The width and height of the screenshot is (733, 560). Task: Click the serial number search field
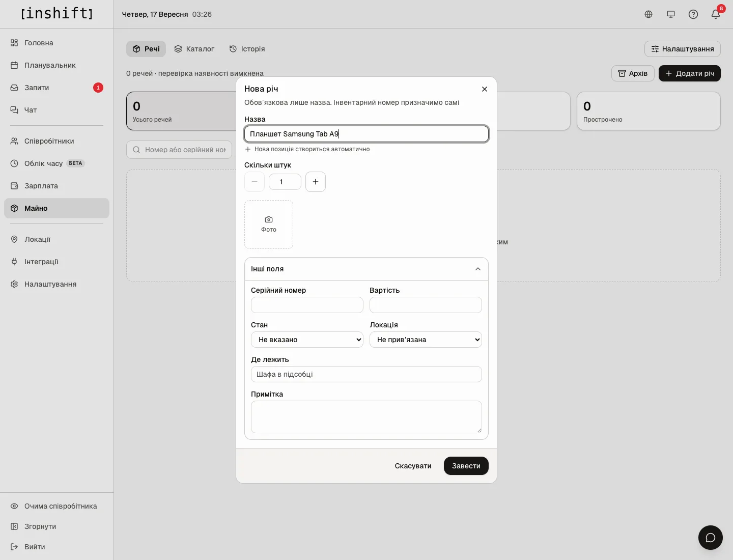(179, 150)
